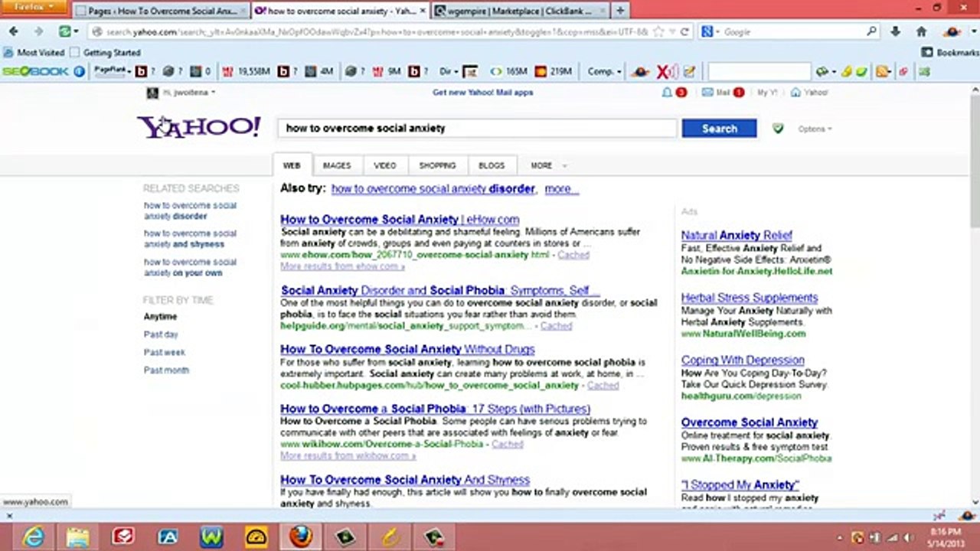980x551 pixels.
Task: Click the Firefox address bar URL
Action: click(377, 32)
